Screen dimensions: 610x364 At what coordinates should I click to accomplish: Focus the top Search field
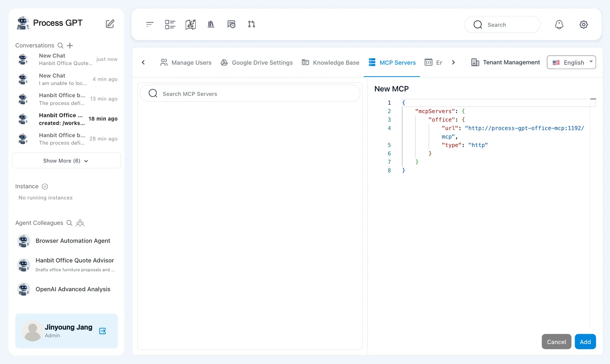click(502, 25)
